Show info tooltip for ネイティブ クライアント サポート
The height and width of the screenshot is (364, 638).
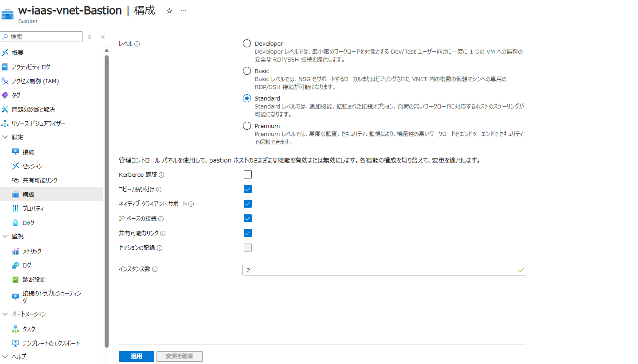point(191,204)
